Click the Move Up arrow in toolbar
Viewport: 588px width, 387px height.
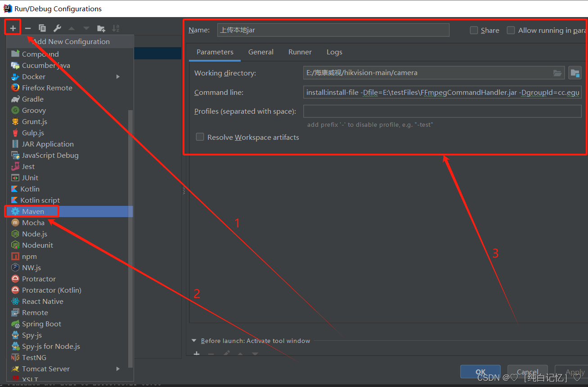click(72, 28)
